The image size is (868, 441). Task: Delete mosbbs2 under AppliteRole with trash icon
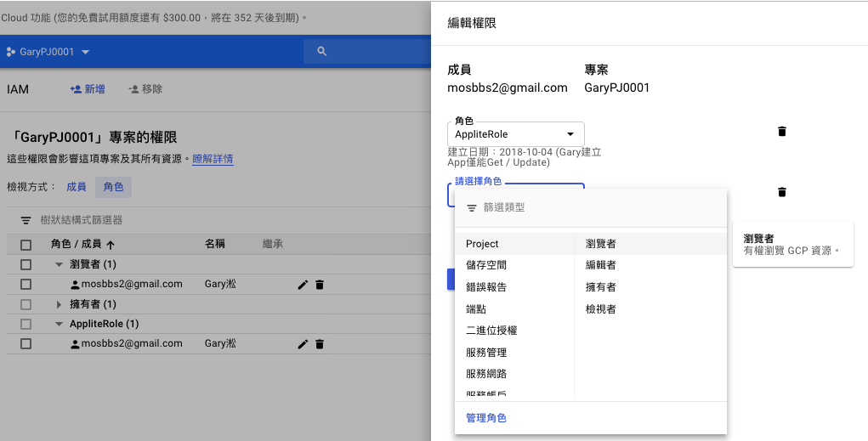tap(320, 344)
